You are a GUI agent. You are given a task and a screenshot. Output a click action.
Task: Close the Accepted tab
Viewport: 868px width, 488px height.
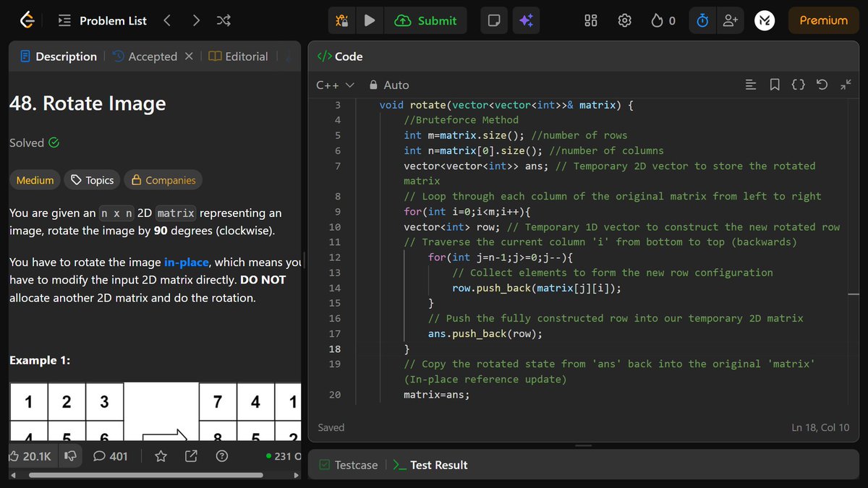[x=189, y=56]
